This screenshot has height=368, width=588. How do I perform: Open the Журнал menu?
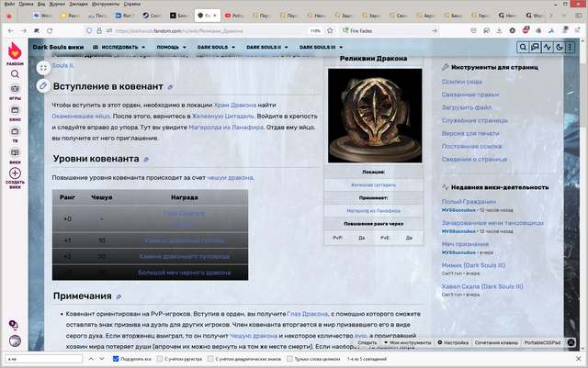(57, 4)
